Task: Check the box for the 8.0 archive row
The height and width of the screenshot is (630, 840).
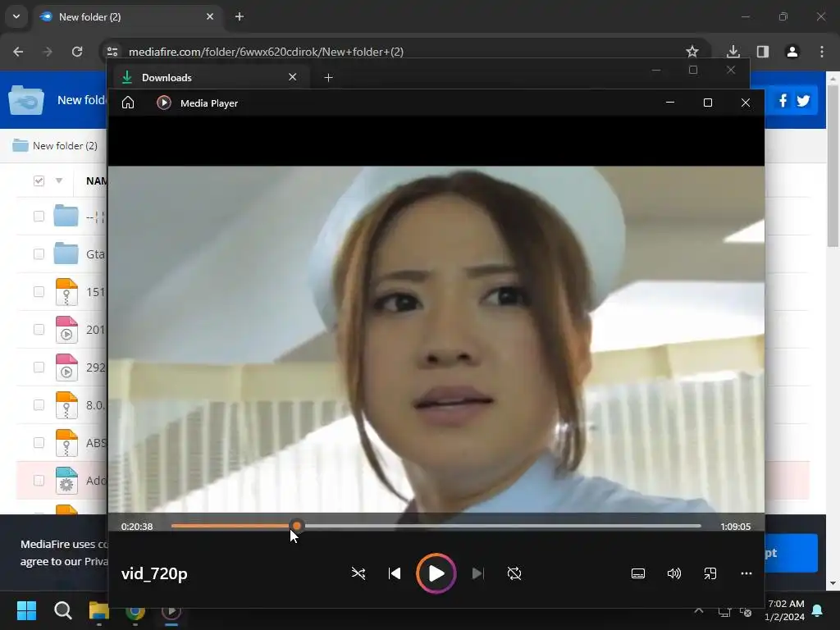Action: 39,404
